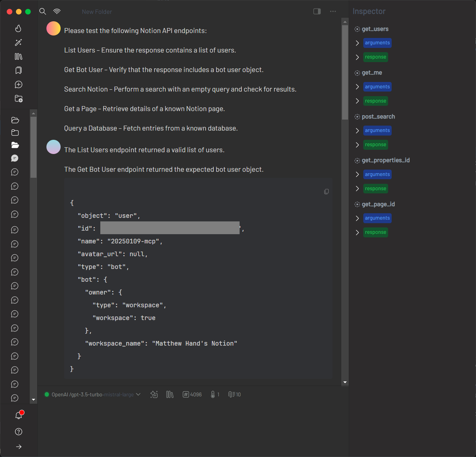Image resolution: width=476 pixels, height=457 pixels.
Task: Click the 4096 max tokens setting
Action: click(x=192, y=395)
